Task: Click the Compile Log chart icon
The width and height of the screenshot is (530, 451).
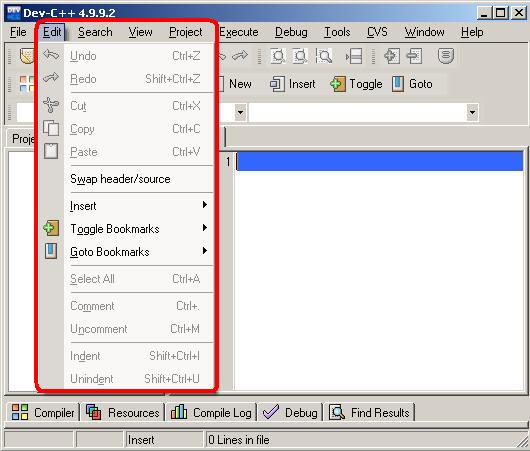Action: tap(179, 412)
